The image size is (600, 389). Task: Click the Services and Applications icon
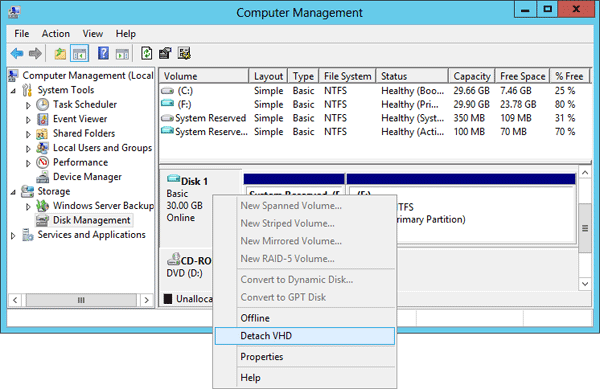coord(28,234)
